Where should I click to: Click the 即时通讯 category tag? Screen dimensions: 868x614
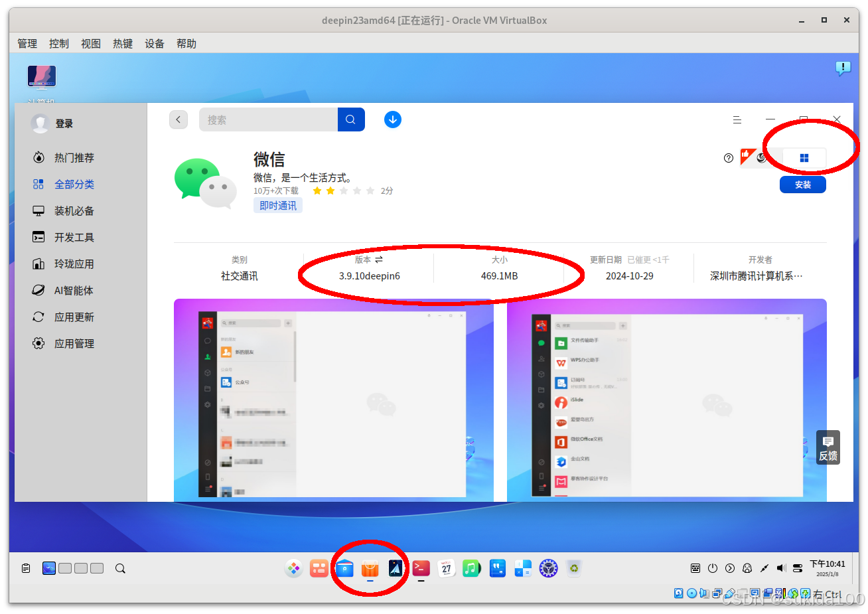278,206
